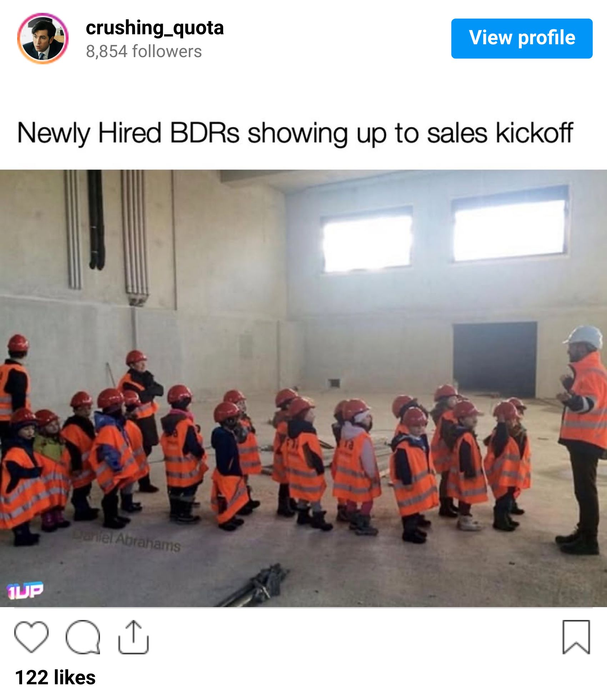Screen dimensions: 607x700
Task: Click the 8,854 followers text
Action: coord(144,51)
